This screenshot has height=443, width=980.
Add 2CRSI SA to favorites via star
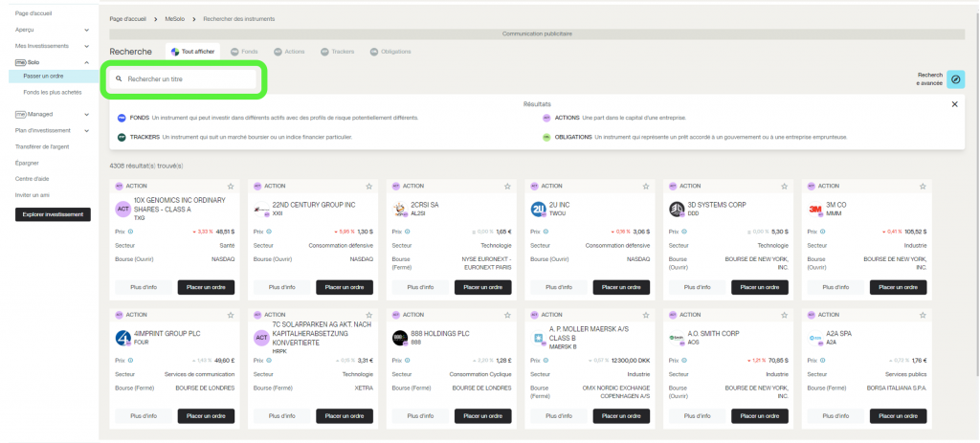click(x=507, y=187)
